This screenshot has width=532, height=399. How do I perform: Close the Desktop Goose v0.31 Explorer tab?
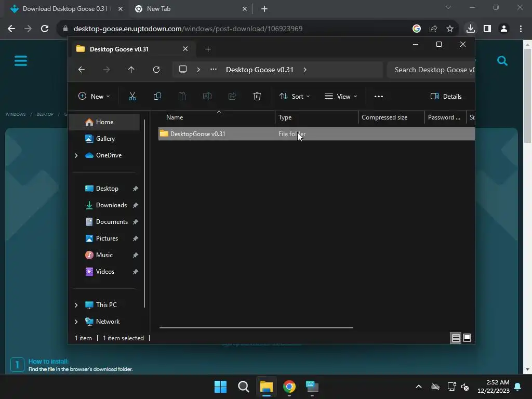185,49
